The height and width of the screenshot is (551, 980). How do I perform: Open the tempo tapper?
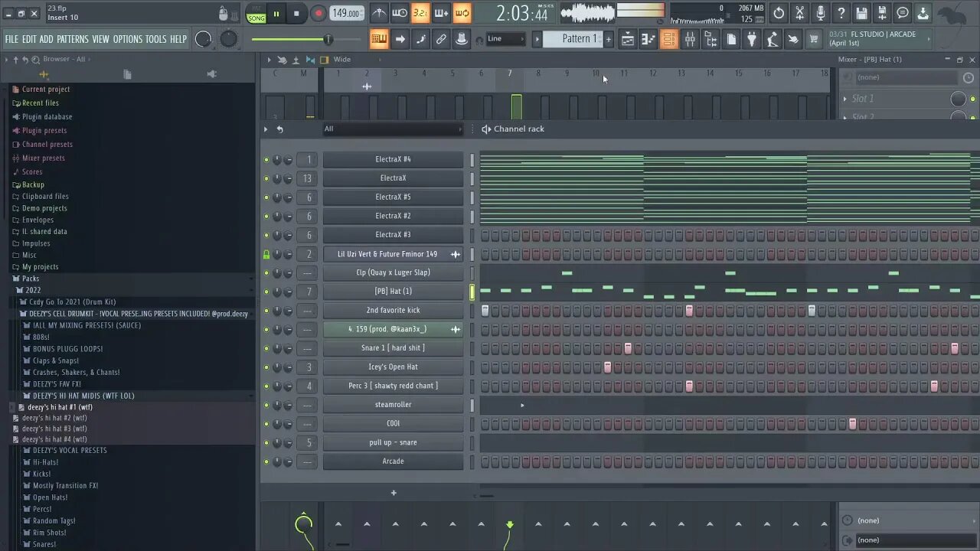(x=773, y=39)
